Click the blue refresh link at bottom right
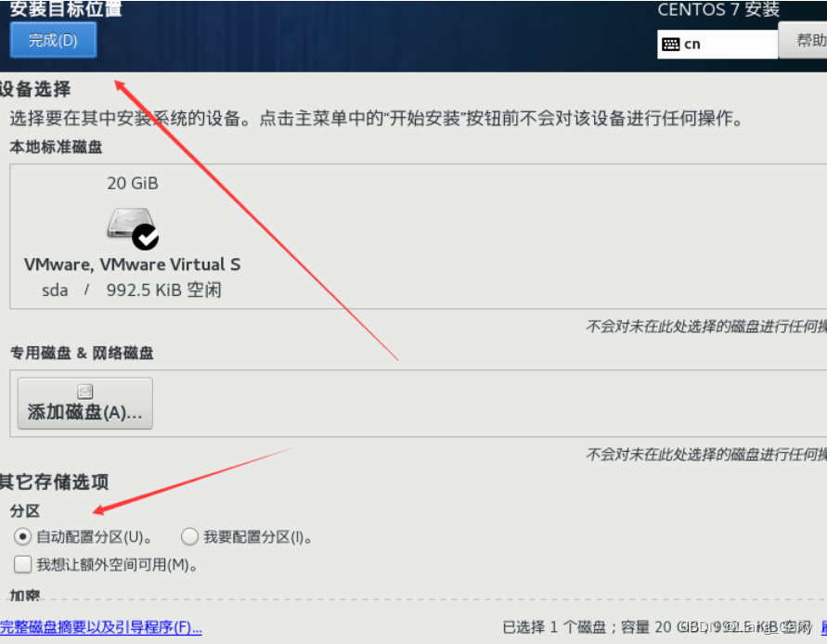Image resolution: width=827 pixels, height=644 pixels. click(x=824, y=627)
